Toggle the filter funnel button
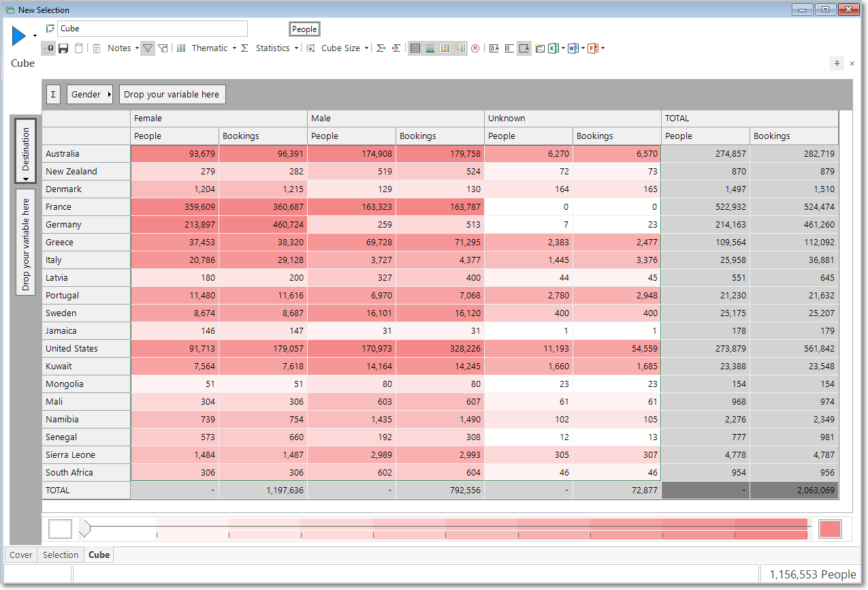This screenshot has height=590, width=868. 148,48
